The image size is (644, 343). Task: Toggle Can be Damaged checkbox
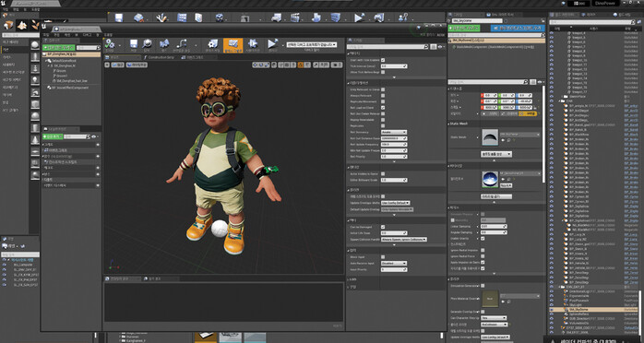coord(383,227)
